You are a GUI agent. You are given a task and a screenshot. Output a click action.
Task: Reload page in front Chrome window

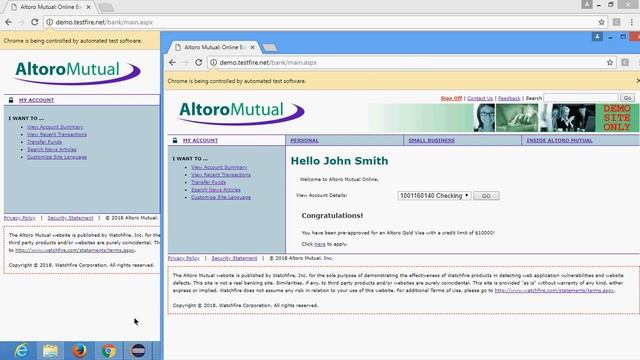(x=198, y=62)
